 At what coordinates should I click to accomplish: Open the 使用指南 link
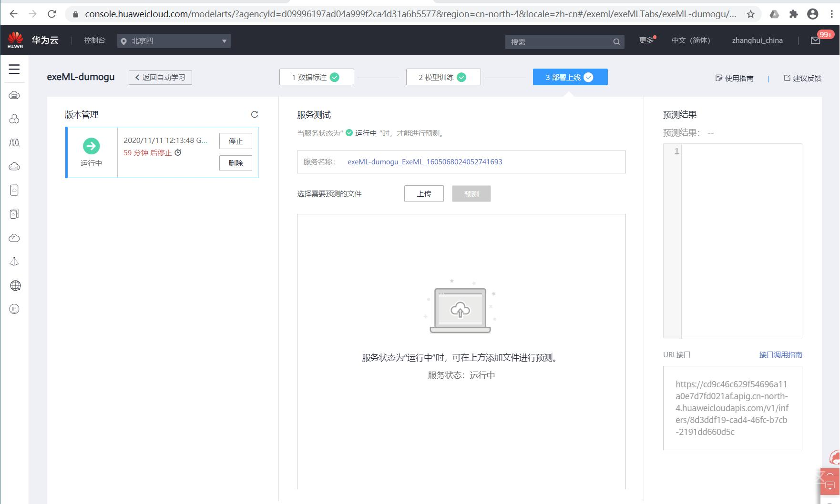(735, 78)
